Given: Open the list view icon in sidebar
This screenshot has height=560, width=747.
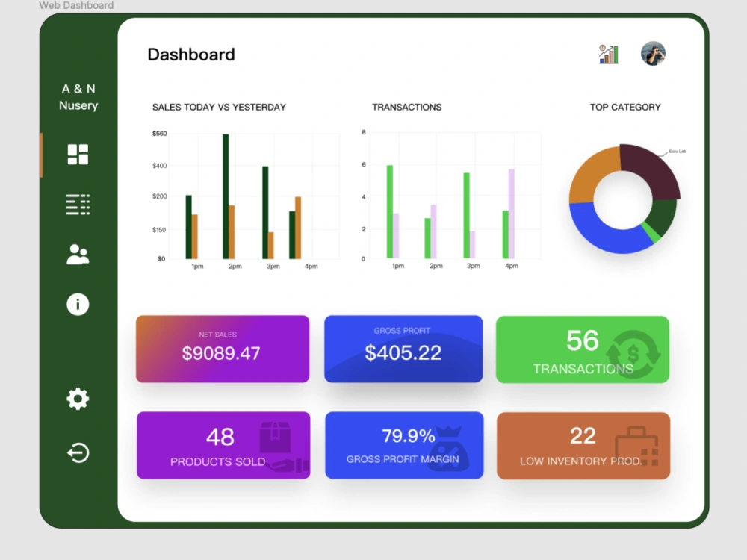Looking at the screenshot, I should 78,205.
